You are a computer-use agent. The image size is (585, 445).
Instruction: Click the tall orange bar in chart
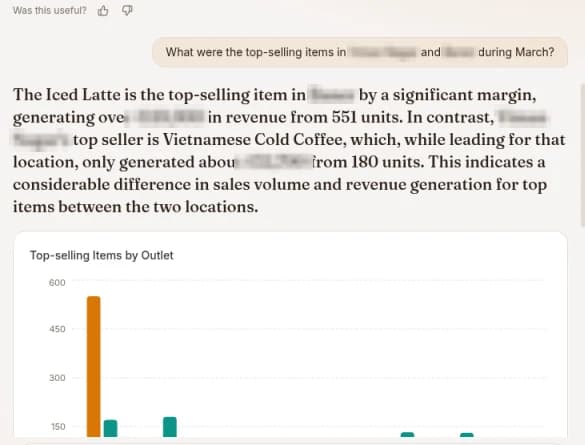pos(94,367)
